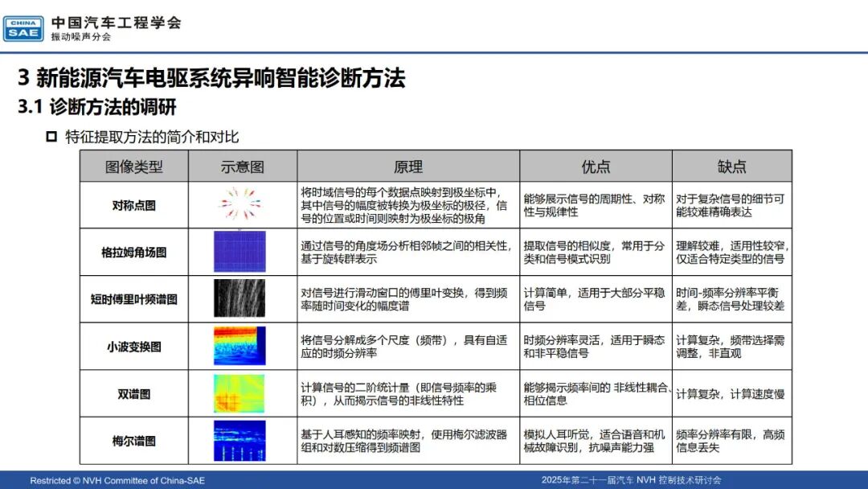Viewport: 868px width, 489px height.
Task: Select the 中国汽车工程学会 header text
Action: coord(116,22)
